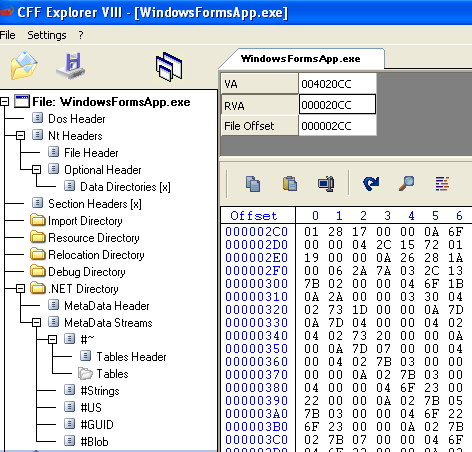Click the Open file folder icon

(x=24, y=66)
